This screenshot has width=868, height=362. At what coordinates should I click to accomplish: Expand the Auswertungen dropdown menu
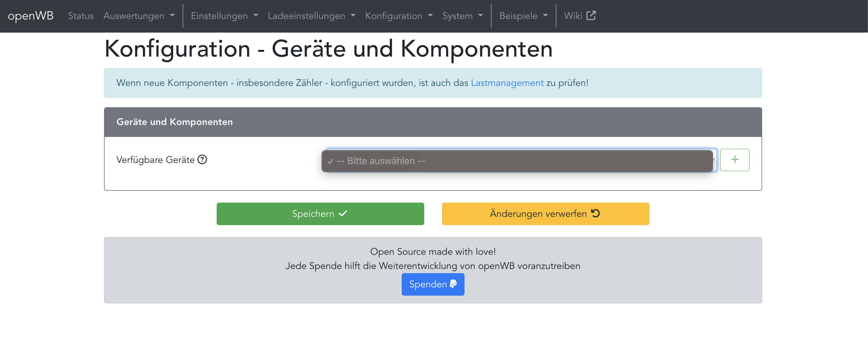pyautogui.click(x=139, y=15)
